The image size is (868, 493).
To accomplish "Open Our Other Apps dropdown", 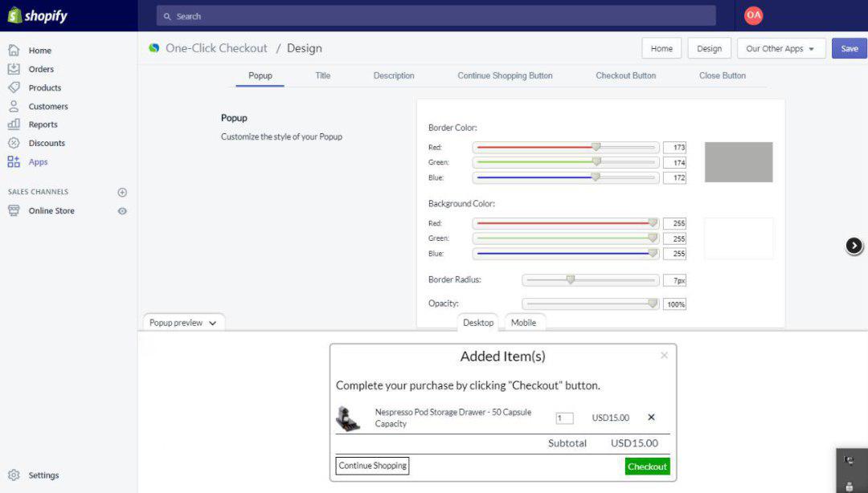I will pyautogui.click(x=781, y=49).
